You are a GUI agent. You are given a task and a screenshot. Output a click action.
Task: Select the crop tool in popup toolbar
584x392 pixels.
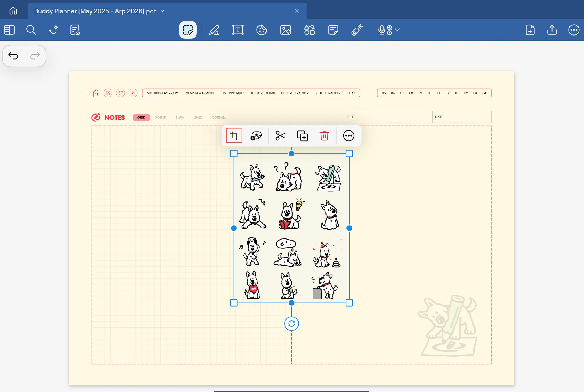click(x=234, y=136)
